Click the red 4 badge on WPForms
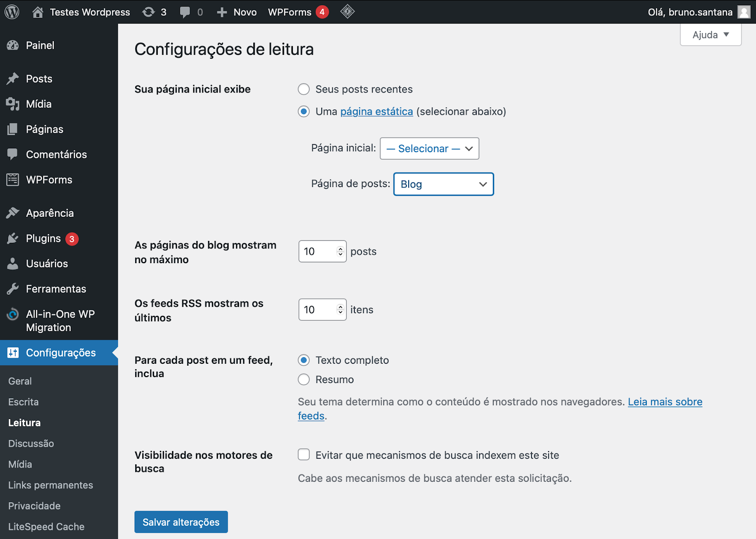 pyautogui.click(x=322, y=12)
